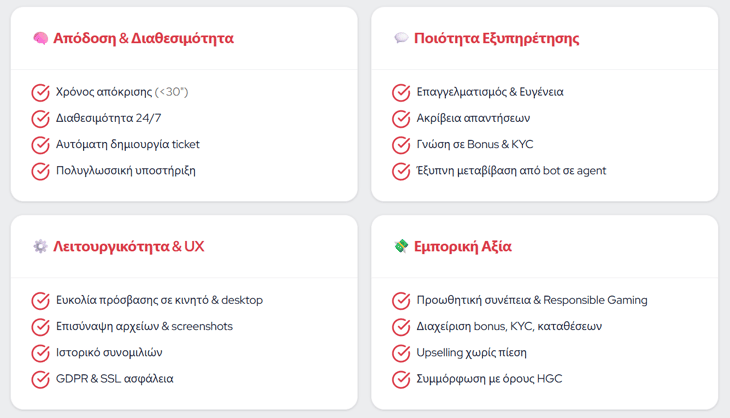Click the checkmark beside Συμμόρφωση με όρους HGC
This screenshot has height=418, width=730.
(x=401, y=379)
